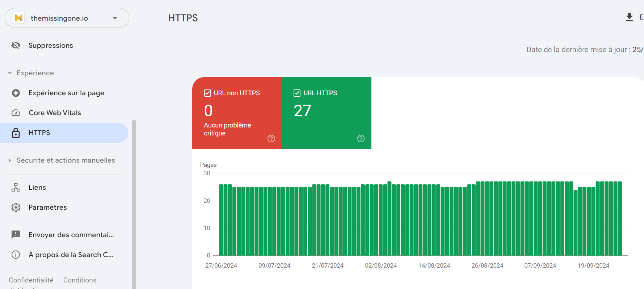644x289 pixels.
Task: Click the 19/09/2024 axis date label
Action: pos(593,265)
